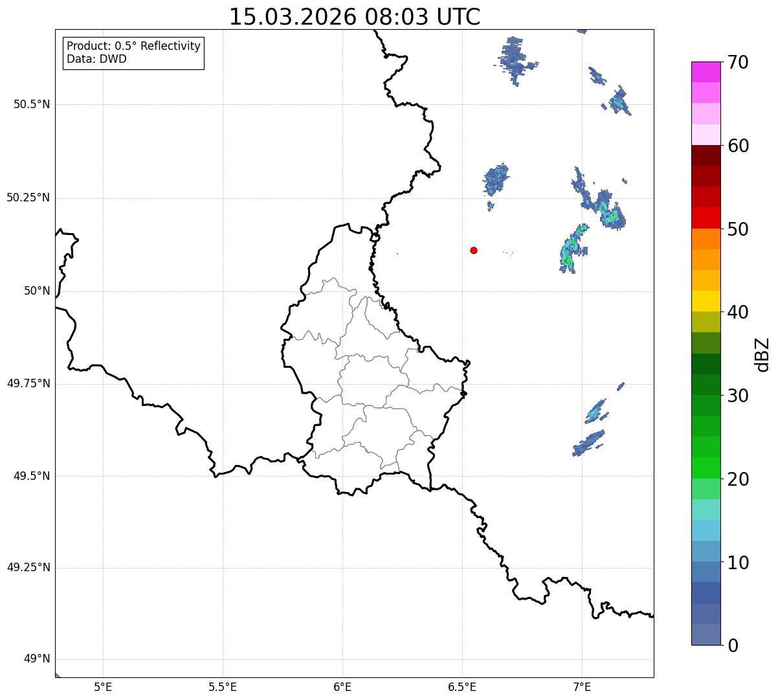Click the colorbar label 40
Viewport: 778px width, 700px height.
[738, 312]
